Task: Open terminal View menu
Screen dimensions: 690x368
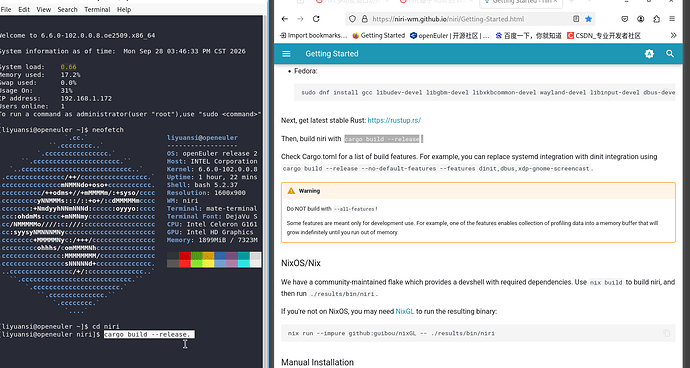Action: tap(44, 9)
